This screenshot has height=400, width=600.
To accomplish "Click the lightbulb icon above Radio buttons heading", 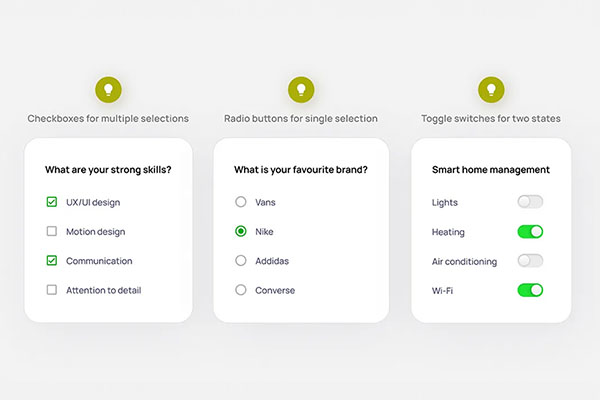I will [x=301, y=90].
